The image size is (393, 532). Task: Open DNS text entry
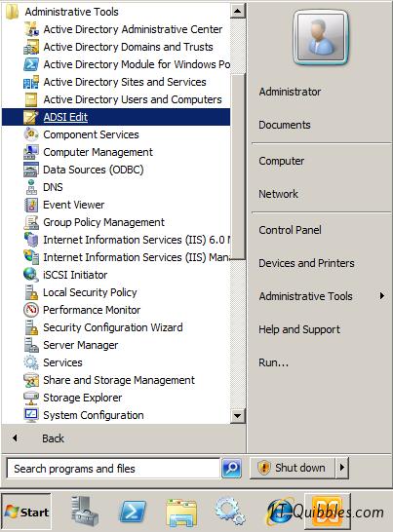(53, 187)
